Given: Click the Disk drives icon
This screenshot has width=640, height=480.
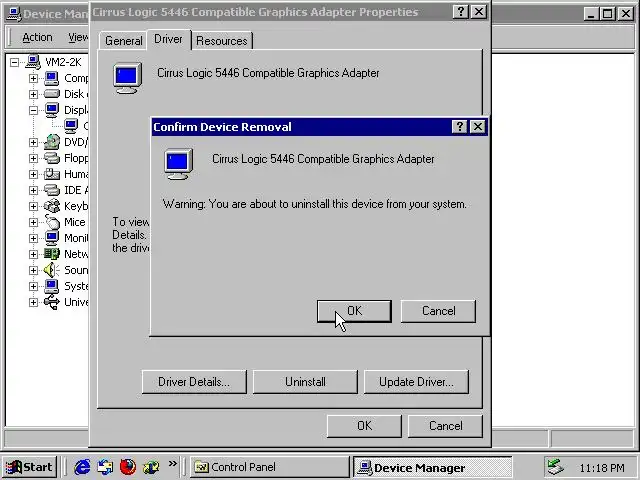Looking at the screenshot, I should click(52, 94).
